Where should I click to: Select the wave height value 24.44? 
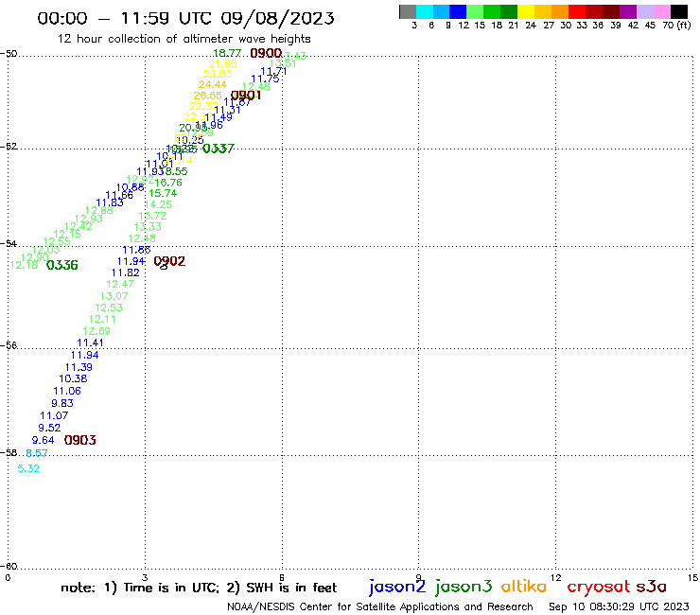[213, 84]
